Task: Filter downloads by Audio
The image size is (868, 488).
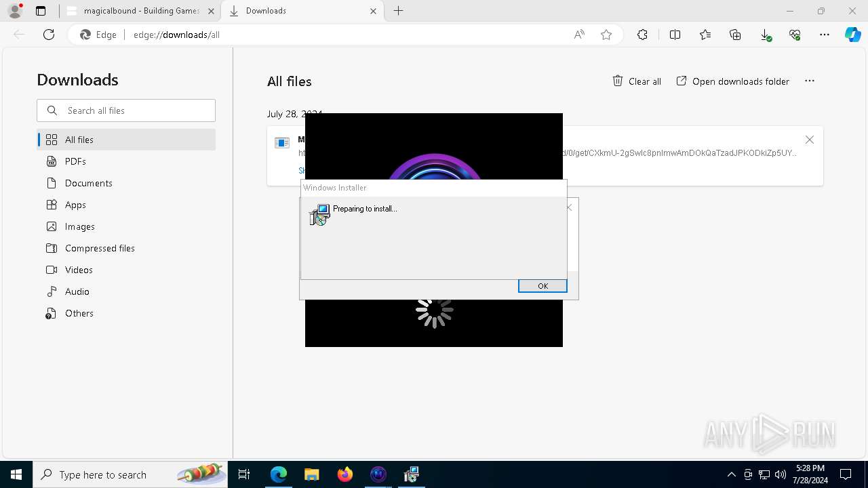Action: pyautogui.click(x=127, y=291)
